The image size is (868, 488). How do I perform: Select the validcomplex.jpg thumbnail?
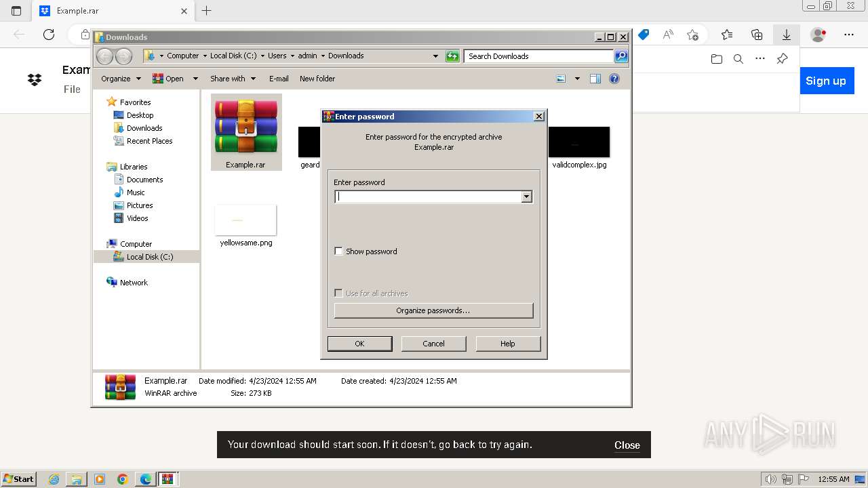click(578, 142)
